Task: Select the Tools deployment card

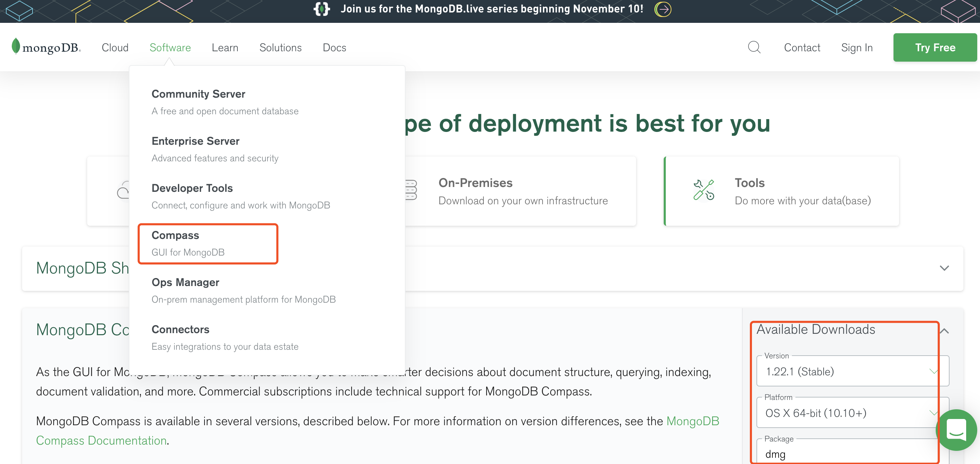Action: [781, 191]
